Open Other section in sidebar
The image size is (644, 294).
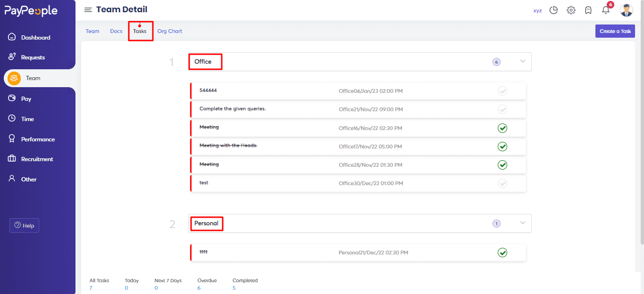[x=29, y=179]
